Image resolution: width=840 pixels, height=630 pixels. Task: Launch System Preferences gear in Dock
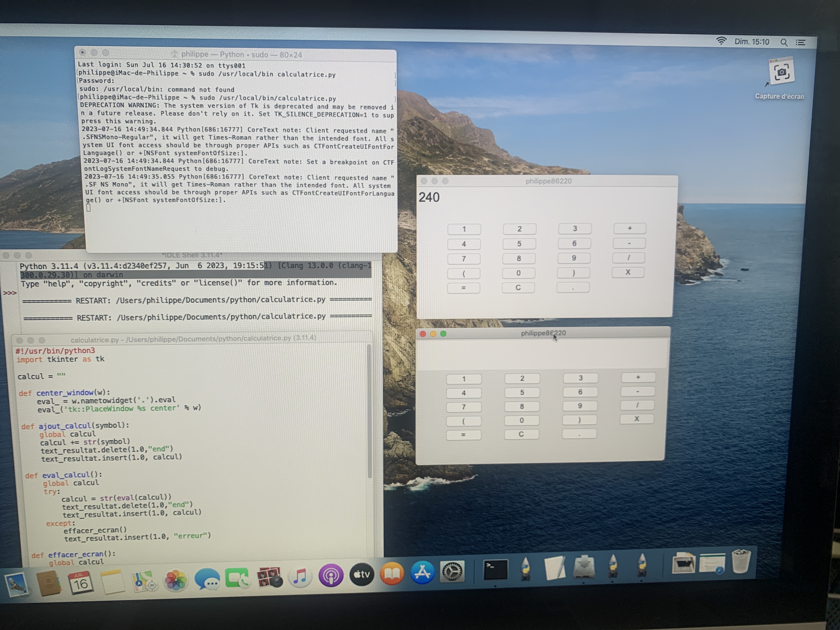[452, 571]
